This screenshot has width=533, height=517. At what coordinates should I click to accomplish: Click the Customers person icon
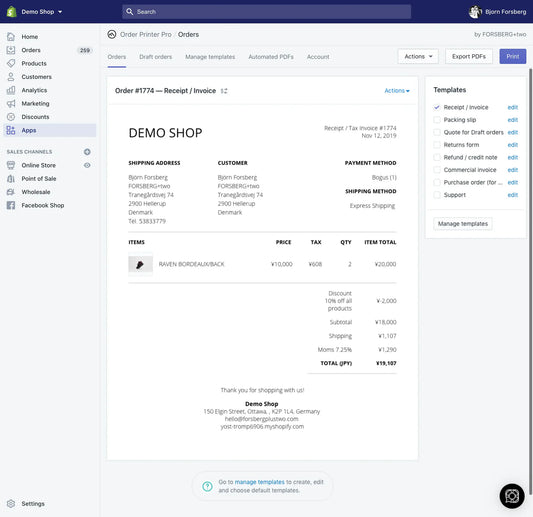[11, 77]
